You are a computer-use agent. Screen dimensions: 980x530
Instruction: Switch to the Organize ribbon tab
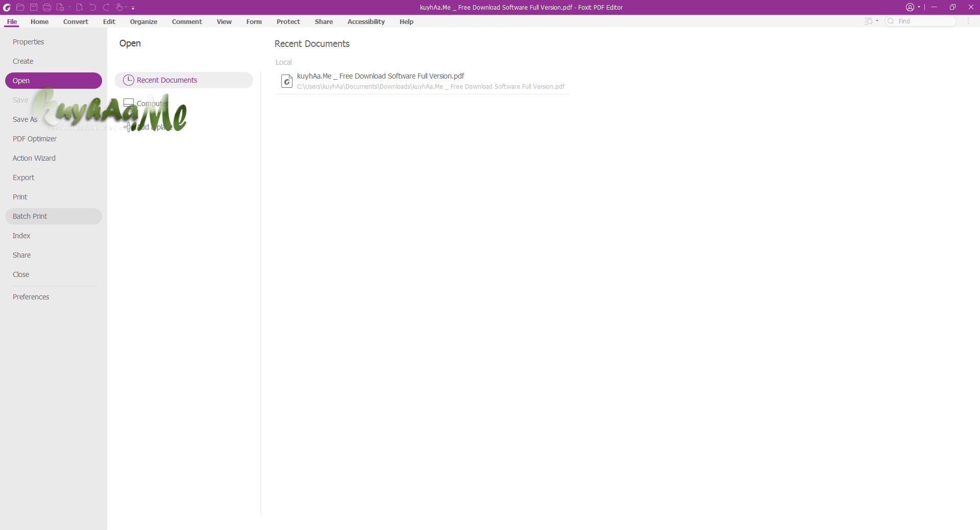(143, 21)
